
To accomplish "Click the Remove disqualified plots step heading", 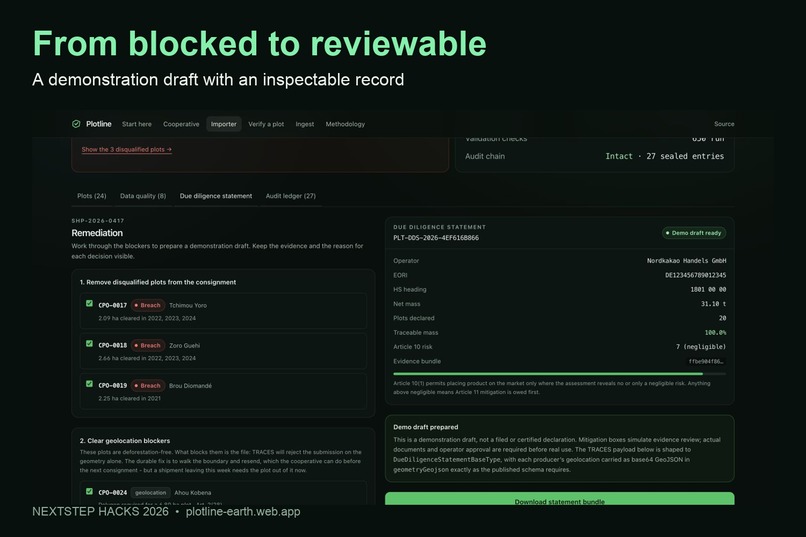I will click(158, 282).
